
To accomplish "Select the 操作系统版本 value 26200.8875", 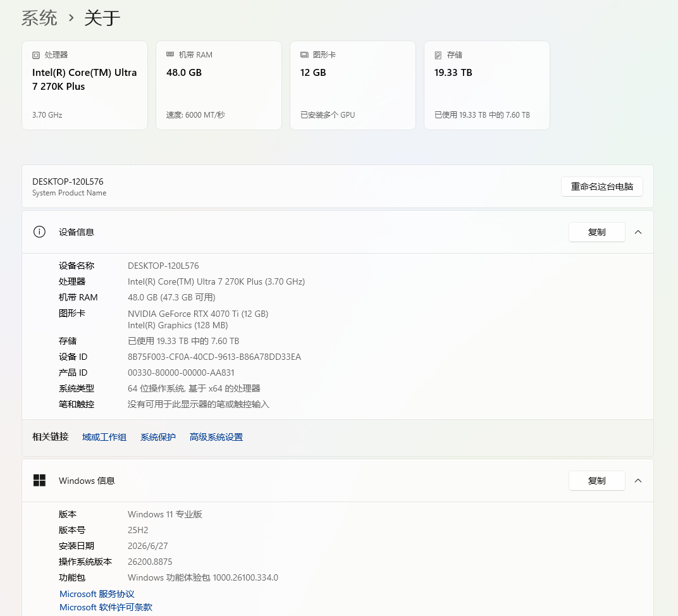I will (150, 562).
